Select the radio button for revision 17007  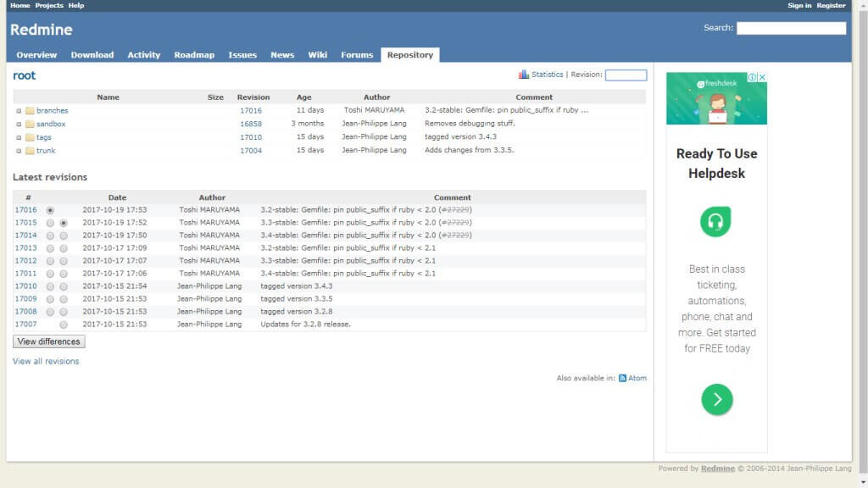click(x=64, y=324)
